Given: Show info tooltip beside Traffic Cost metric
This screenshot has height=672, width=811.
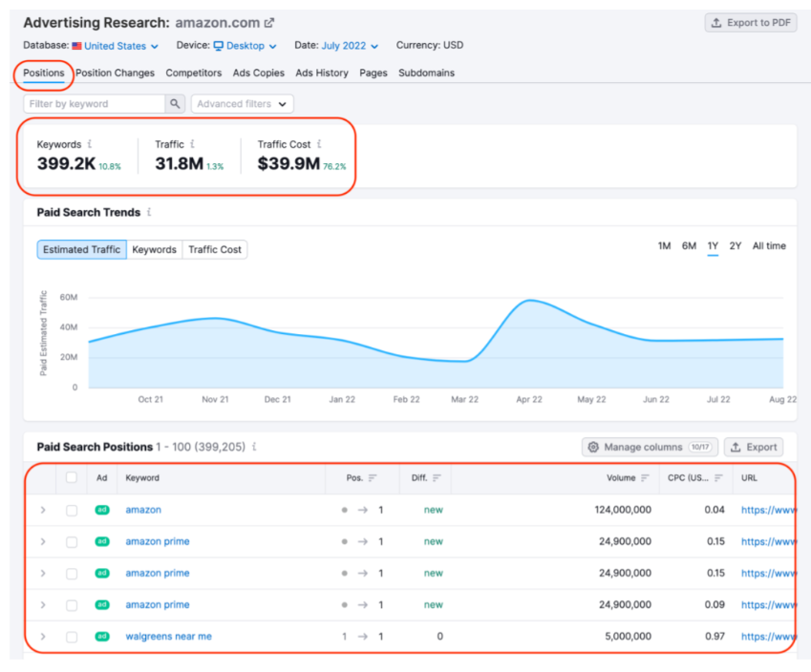Looking at the screenshot, I should click(x=319, y=144).
